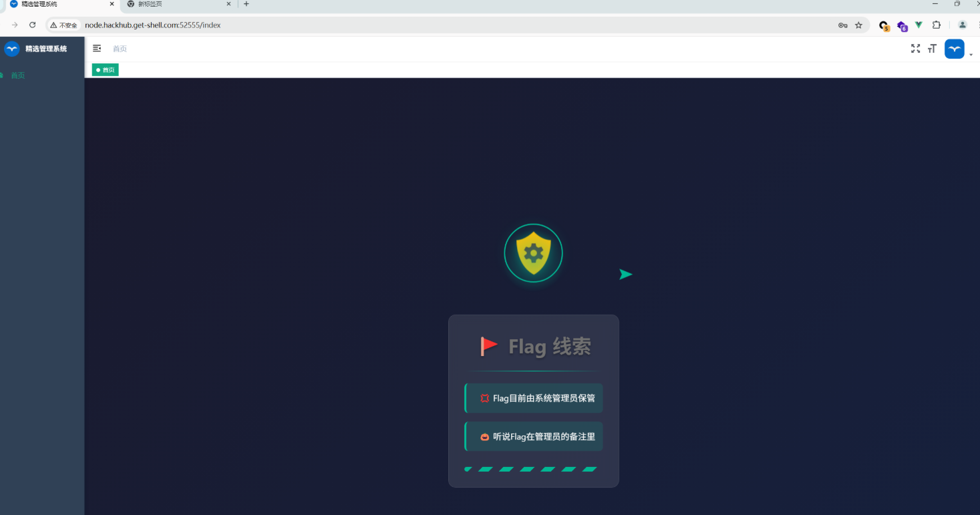Viewport: 980px width, 515px height.
Task: Collapse the sidebar with the hamburger icon
Action: 97,48
